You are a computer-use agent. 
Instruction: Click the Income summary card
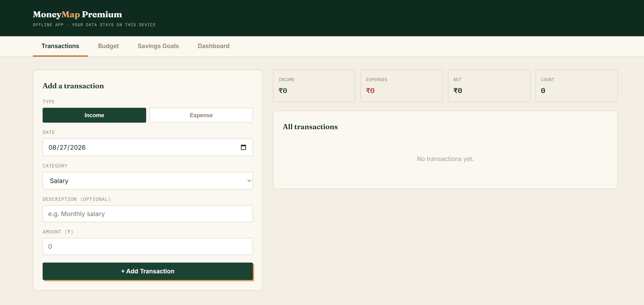coord(314,86)
